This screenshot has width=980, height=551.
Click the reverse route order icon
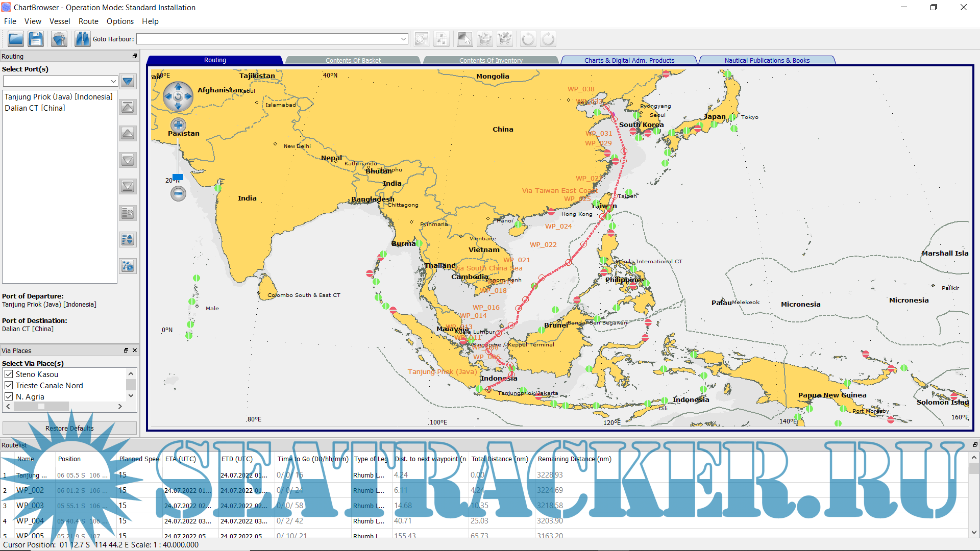[x=128, y=239]
